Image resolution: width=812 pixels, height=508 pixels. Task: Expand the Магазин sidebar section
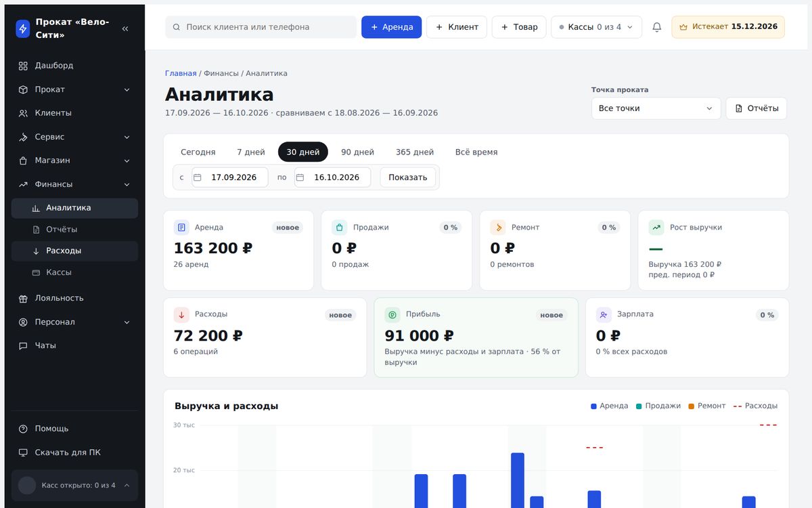pyautogui.click(x=74, y=161)
